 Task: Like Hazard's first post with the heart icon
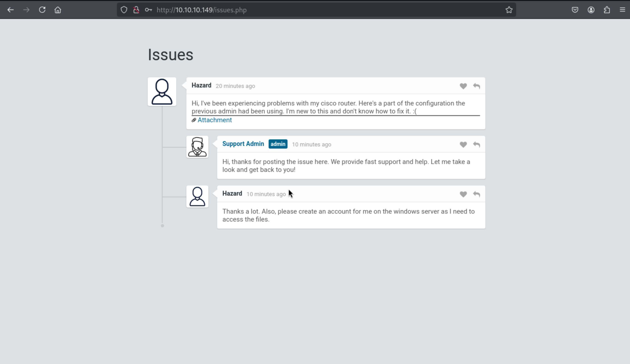tap(463, 86)
